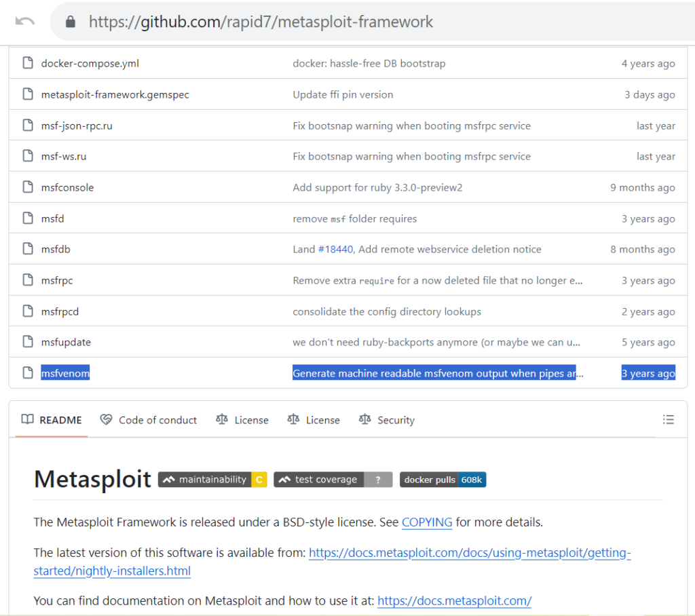The image size is (695, 616).
Task: Click file icon beside msfdb
Action: (x=28, y=248)
